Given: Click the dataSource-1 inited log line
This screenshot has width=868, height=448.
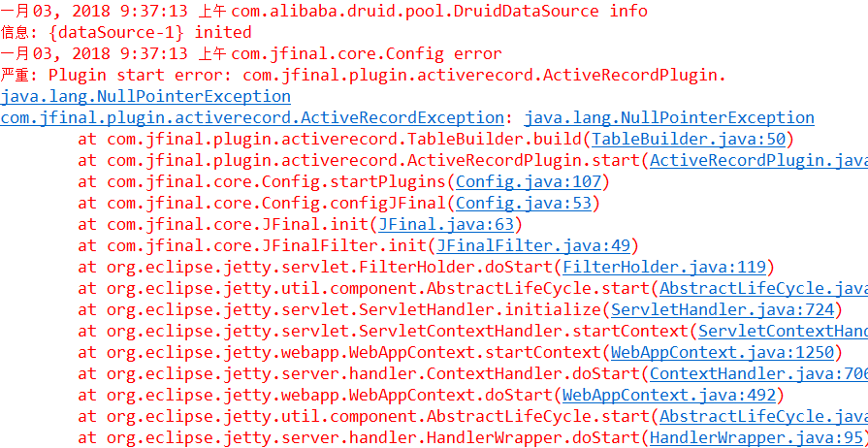Looking at the screenshot, I should coord(126,33).
